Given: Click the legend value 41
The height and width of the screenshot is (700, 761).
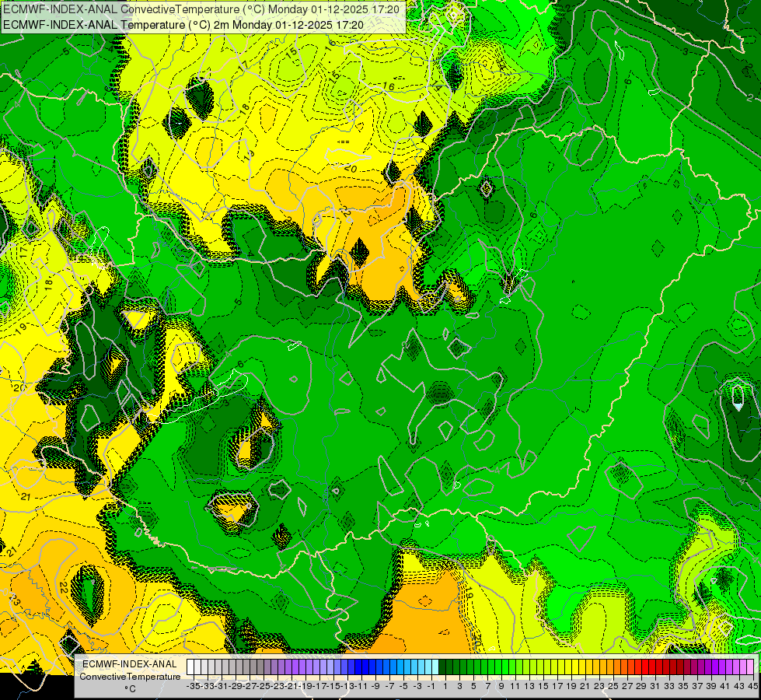Looking at the screenshot, I should pyautogui.click(x=725, y=686).
